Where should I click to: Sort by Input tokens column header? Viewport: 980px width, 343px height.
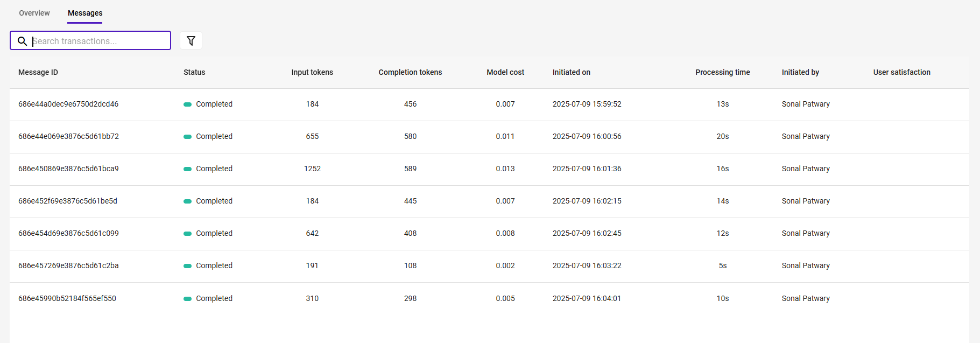[x=312, y=72]
